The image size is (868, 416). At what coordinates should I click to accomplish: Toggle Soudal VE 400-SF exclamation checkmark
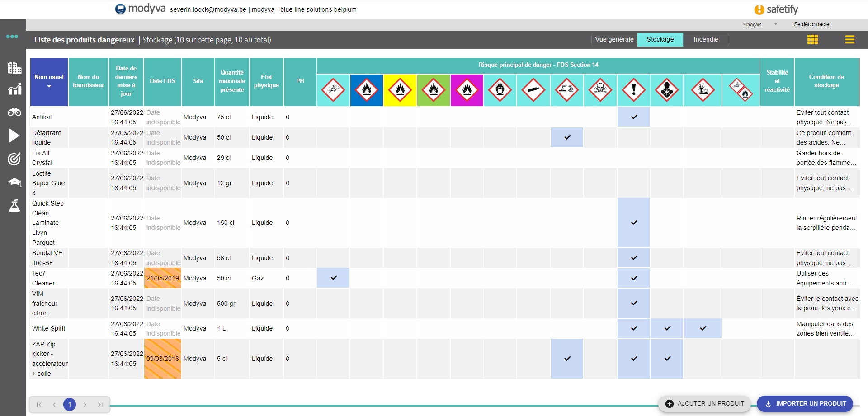(634, 258)
